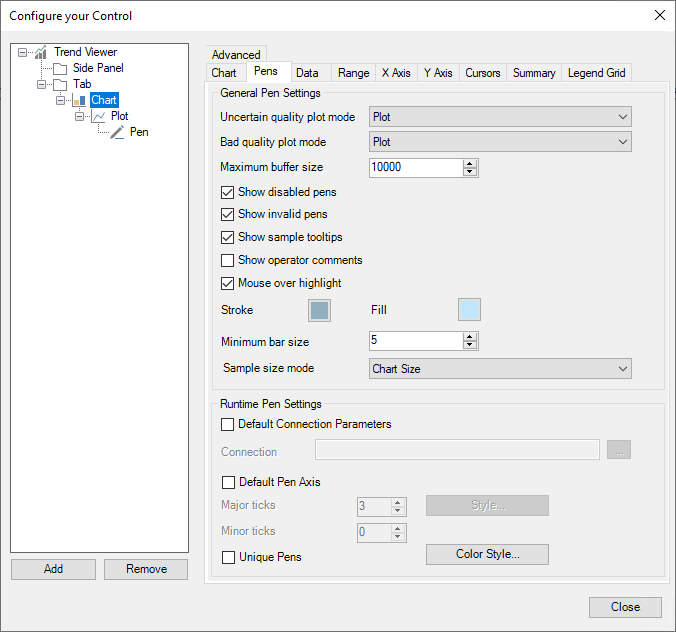Open the Cursors tab

click(x=483, y=73)
